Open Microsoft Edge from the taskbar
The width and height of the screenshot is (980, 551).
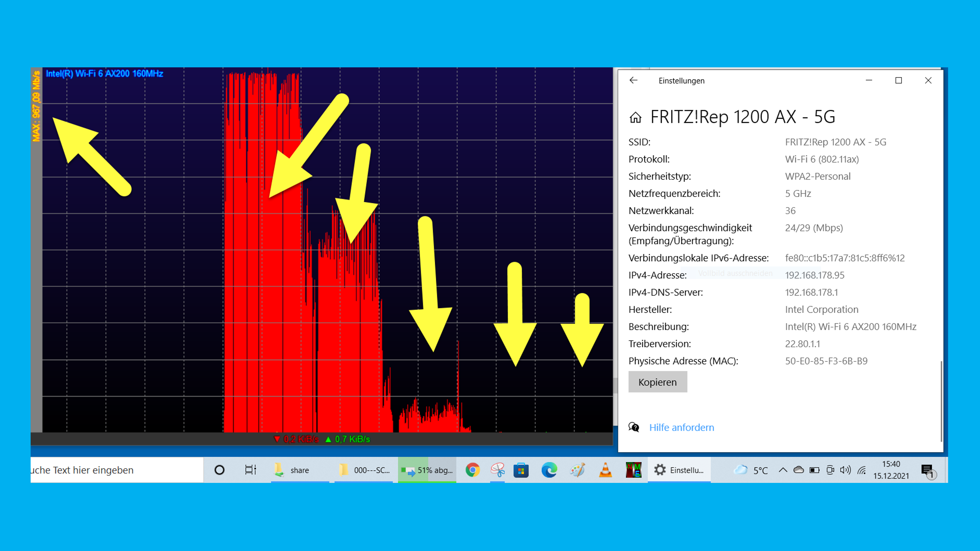(x=549, y=470)
